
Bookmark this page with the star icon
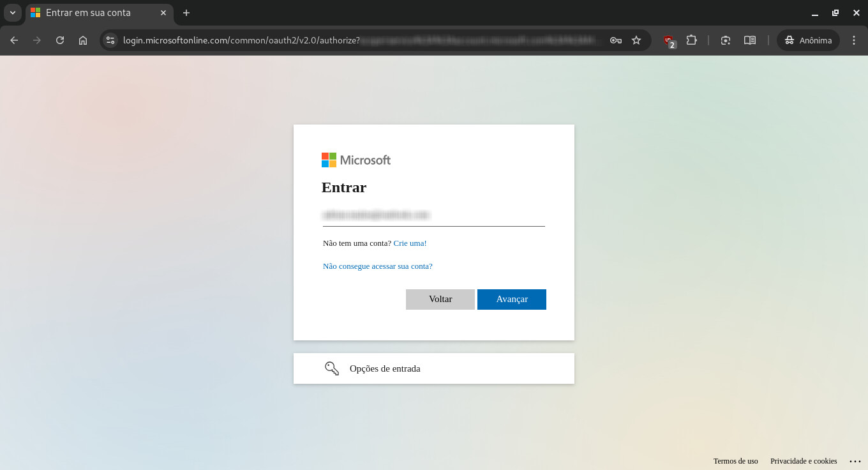[x=636, y=40]
